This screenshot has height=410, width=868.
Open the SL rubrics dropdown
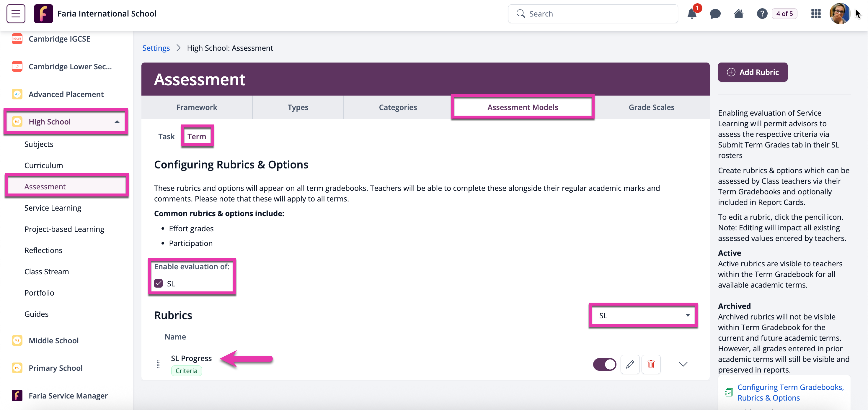(x=643, y=315)
